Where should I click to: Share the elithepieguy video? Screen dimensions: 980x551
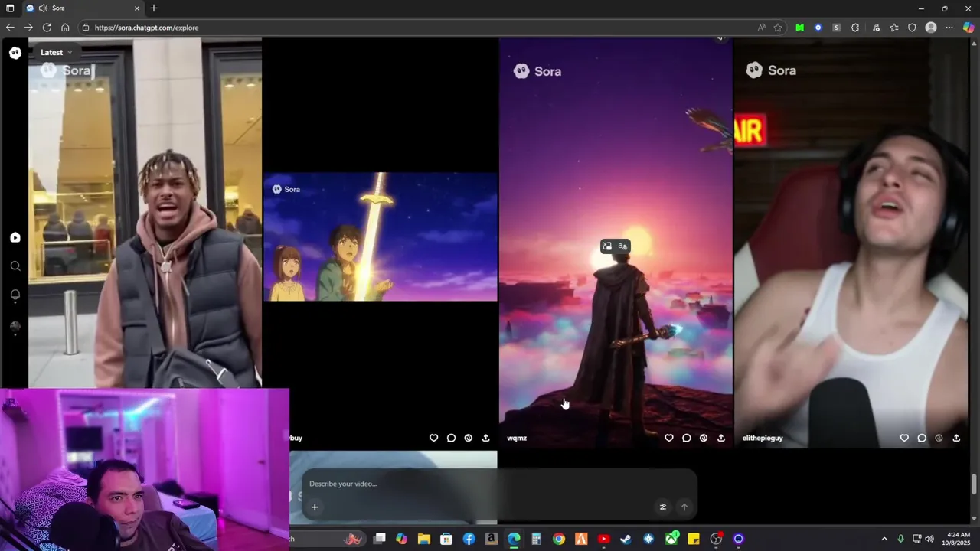(956, 438)
